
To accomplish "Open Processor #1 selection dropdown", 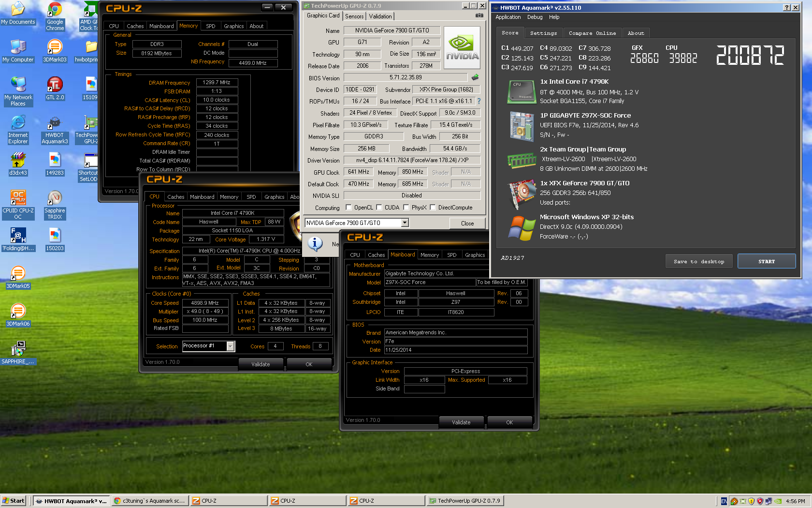I will pos(231,346).
